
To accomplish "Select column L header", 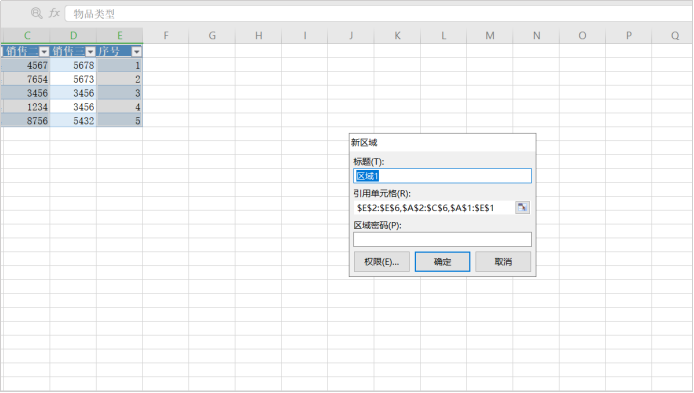I will (443, 35).
